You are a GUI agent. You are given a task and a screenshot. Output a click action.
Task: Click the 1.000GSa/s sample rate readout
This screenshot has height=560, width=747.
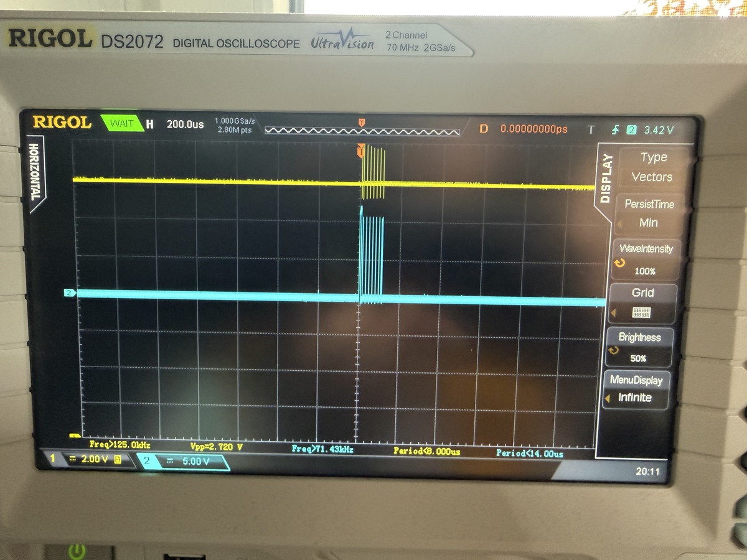coord(235,120)
